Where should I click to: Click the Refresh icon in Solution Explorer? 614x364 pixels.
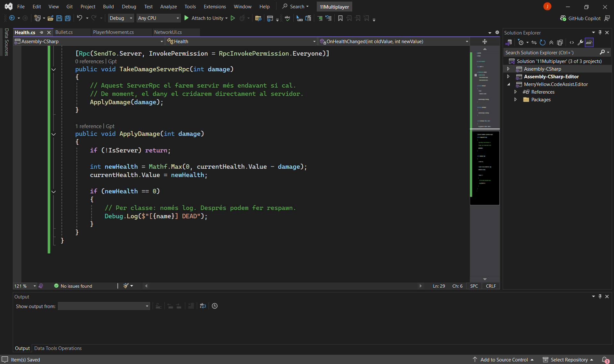pos(543,43)
